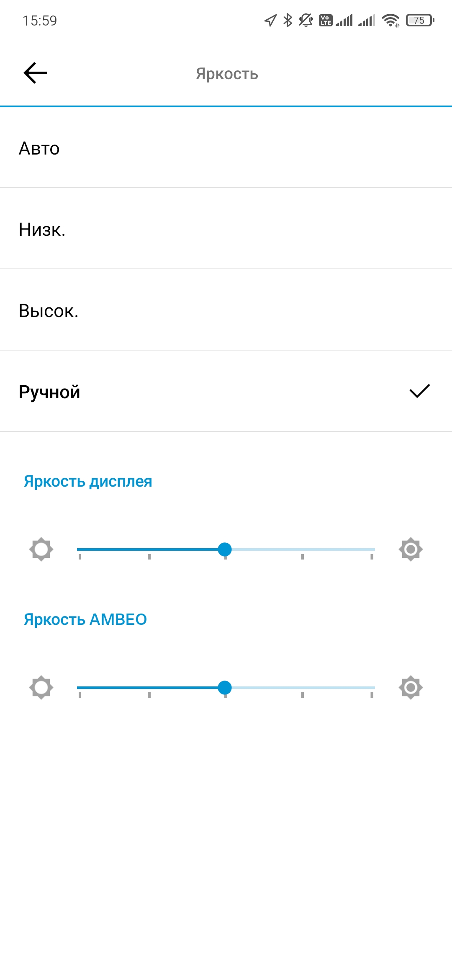452x980 pixels.
Task: Set AMBEO brightness slider to minimum tick
Action: tap(80, 688)
